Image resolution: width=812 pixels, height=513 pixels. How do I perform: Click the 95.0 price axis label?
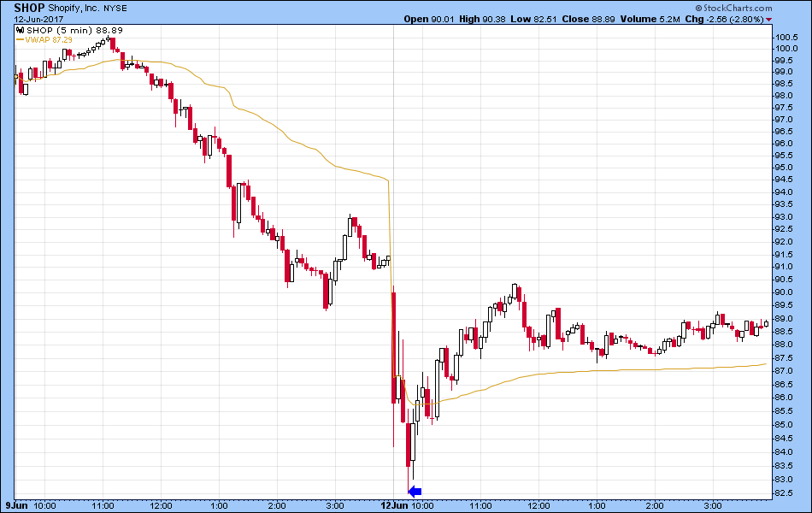point(784,168)
